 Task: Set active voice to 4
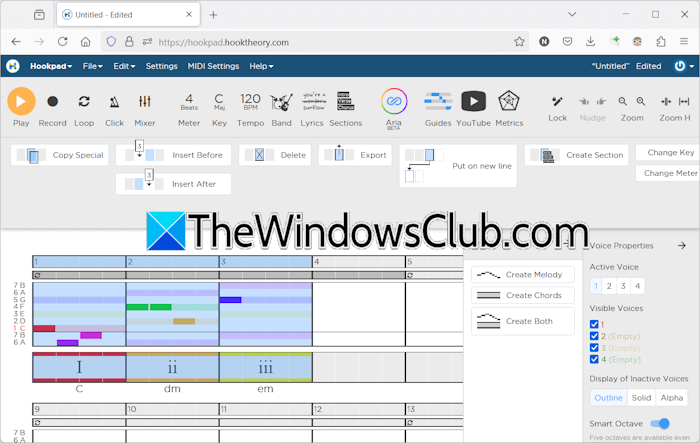click(638, 286)
